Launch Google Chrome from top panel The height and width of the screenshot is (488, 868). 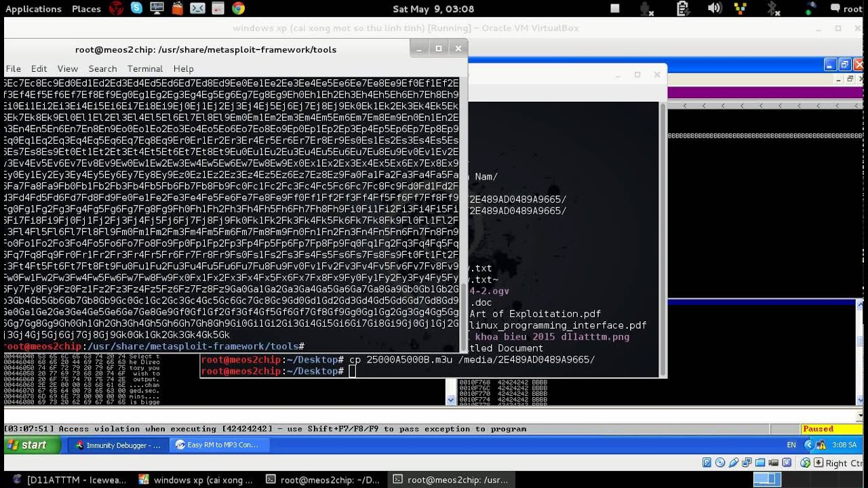(238, 9)
